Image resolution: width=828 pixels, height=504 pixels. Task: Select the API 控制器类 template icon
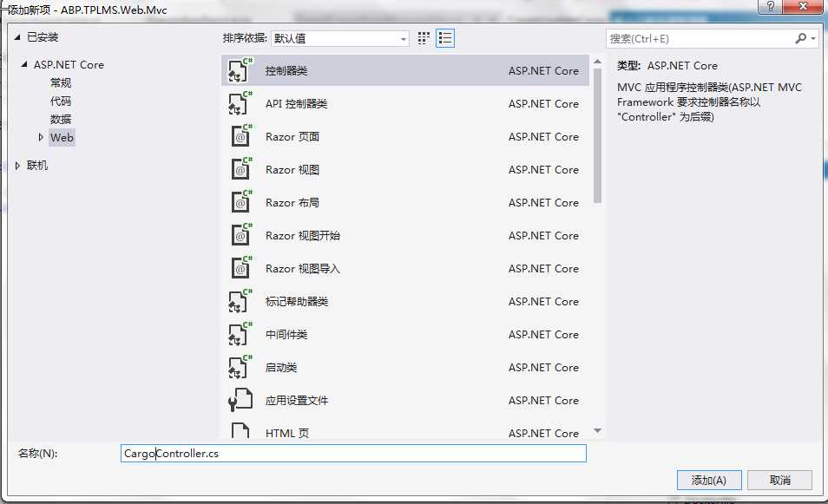[235, 103]
